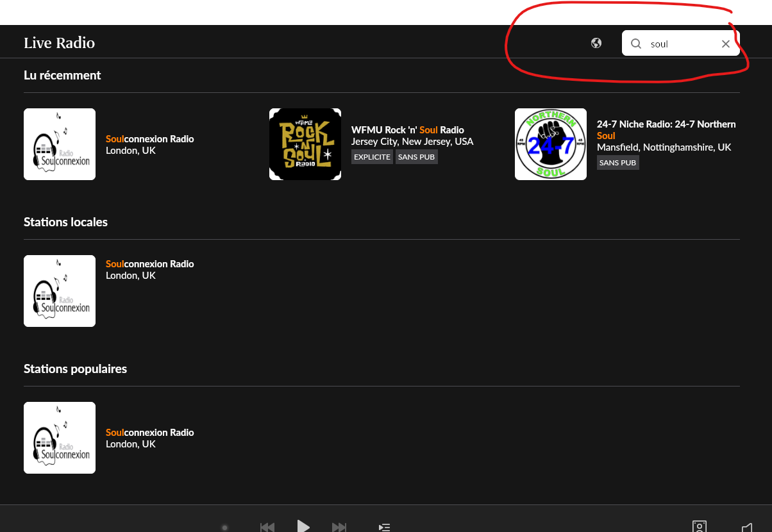The width and height of the screenshot is (772, 532).
Task: Open Soulconnexion Radio logo under Stations locales
Action: 60,291
